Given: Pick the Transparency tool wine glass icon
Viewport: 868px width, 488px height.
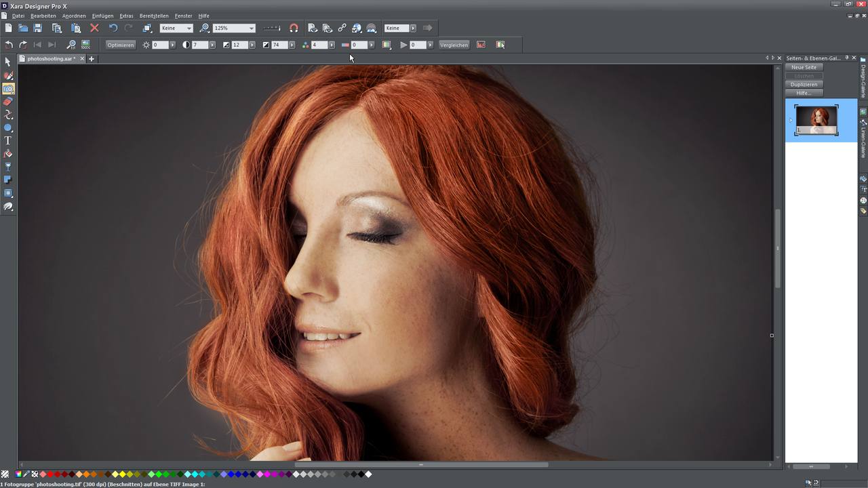Looking at the screenshot, I should point(8,167).
